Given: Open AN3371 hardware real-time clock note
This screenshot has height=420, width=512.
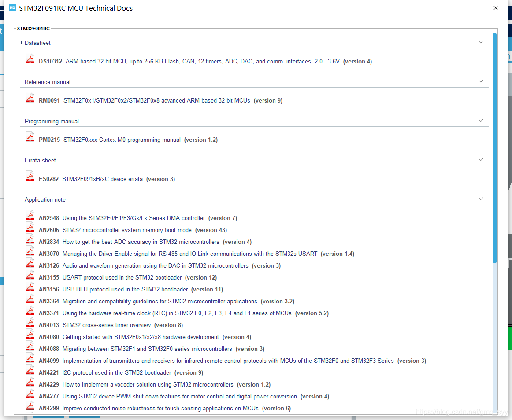Looking at the screenshot, I should point(183,313).
